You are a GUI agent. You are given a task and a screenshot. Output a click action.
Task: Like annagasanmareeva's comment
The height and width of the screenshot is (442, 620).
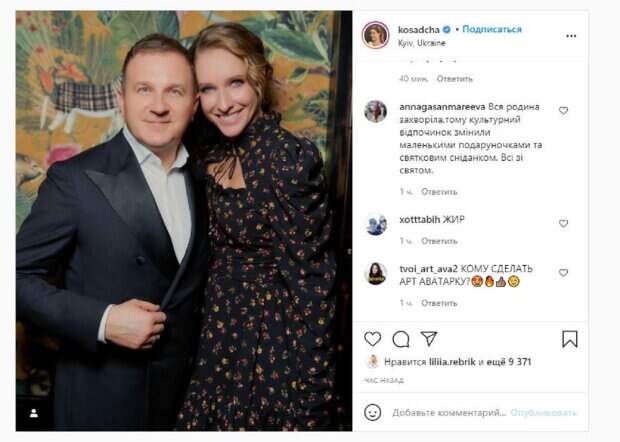click(x=563, y=111)
